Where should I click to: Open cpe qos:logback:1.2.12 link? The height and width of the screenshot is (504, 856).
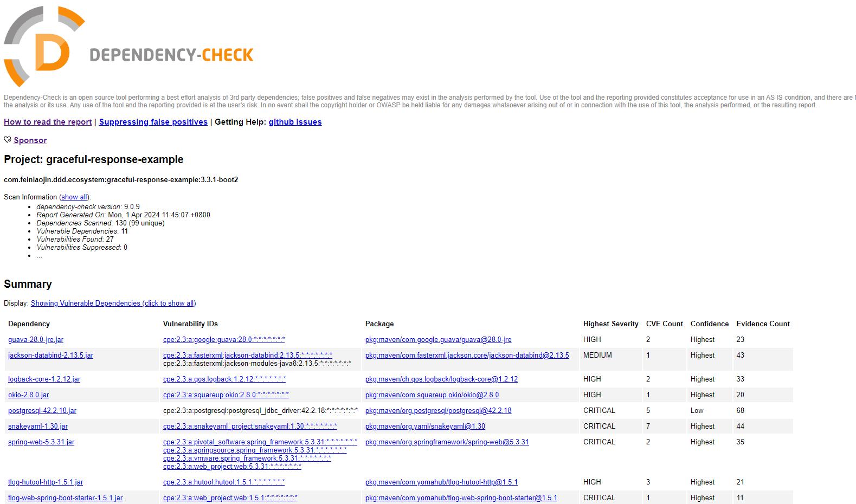[224, 379]
